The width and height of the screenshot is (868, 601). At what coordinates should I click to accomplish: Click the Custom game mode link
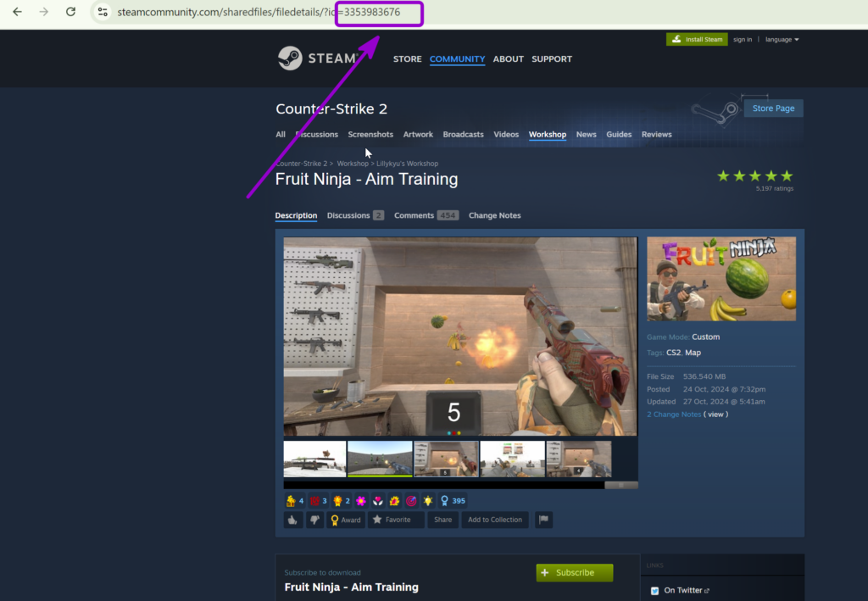tap(706, 337)
